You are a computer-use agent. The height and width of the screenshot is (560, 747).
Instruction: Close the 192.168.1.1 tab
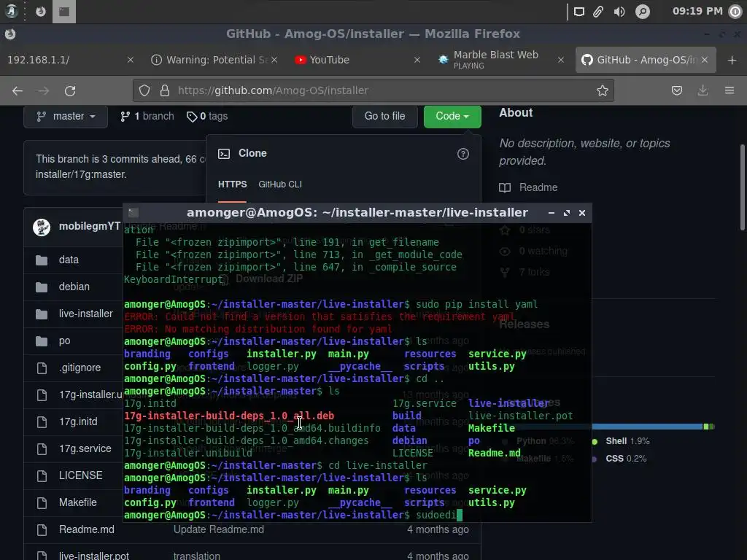[x=130, y=60]
